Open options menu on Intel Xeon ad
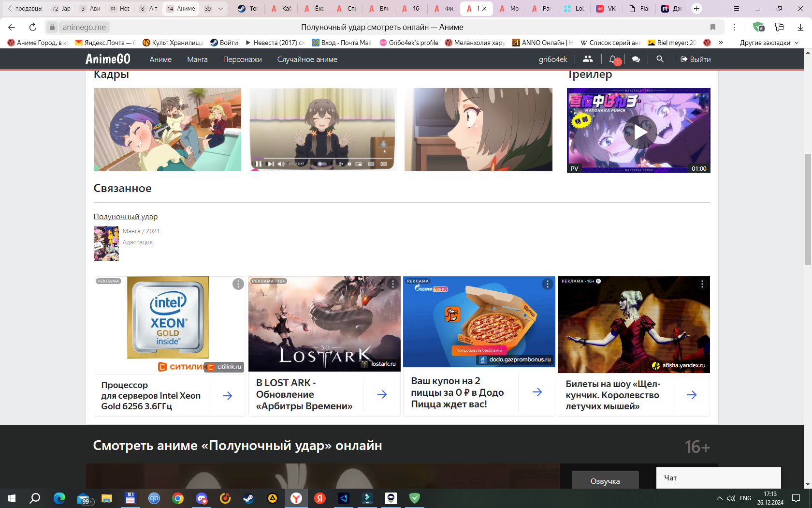 238,284
